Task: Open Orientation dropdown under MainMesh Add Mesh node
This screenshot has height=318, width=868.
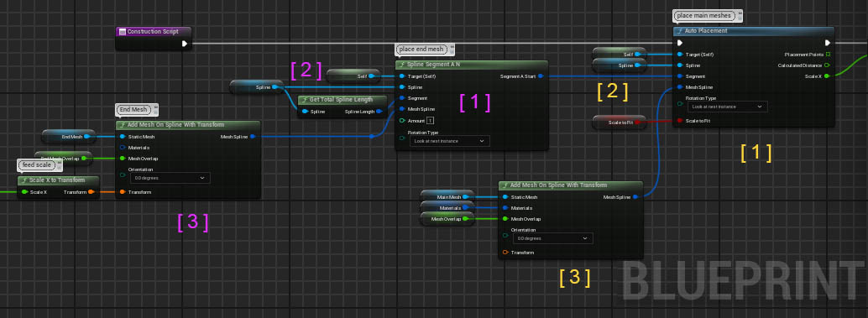Action: [552, 238]
